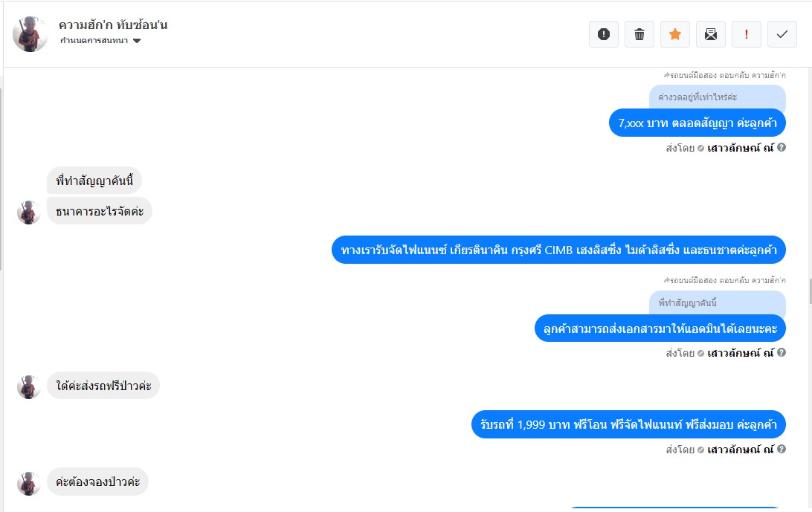Click sender name เสาวลักษณ์ under 1,999 บาท message
The image size is (812, 512).
click(740, 450)
